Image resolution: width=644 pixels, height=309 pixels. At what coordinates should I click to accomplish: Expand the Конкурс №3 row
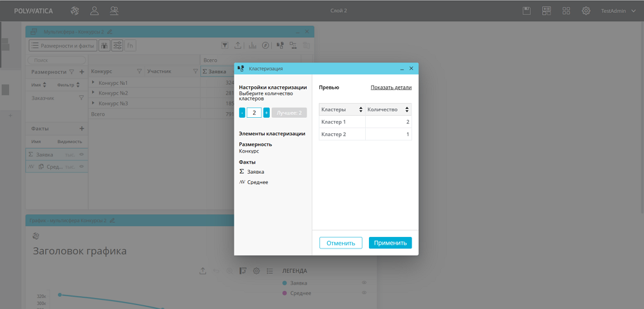[94, 104]
